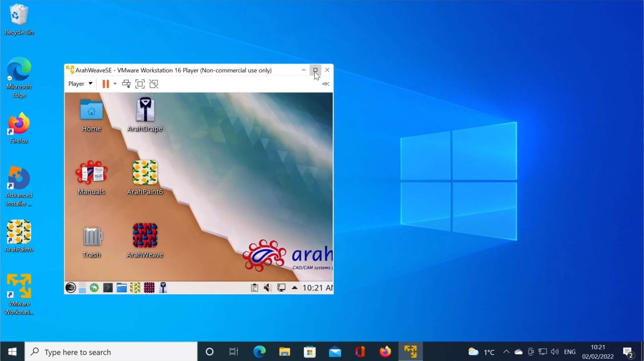Launch ArahPaint from guest panel
644x361 pixels.
(135, 288)
